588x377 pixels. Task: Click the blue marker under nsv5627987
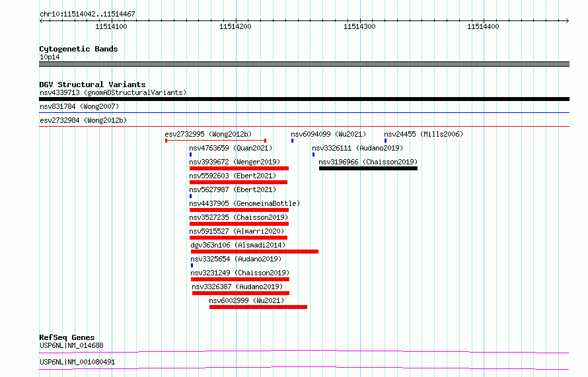pos(190,196)
